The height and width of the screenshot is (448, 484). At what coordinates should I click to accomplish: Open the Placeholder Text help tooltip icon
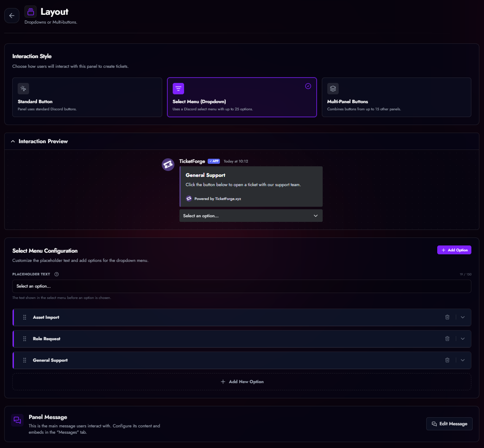(56, 274)
